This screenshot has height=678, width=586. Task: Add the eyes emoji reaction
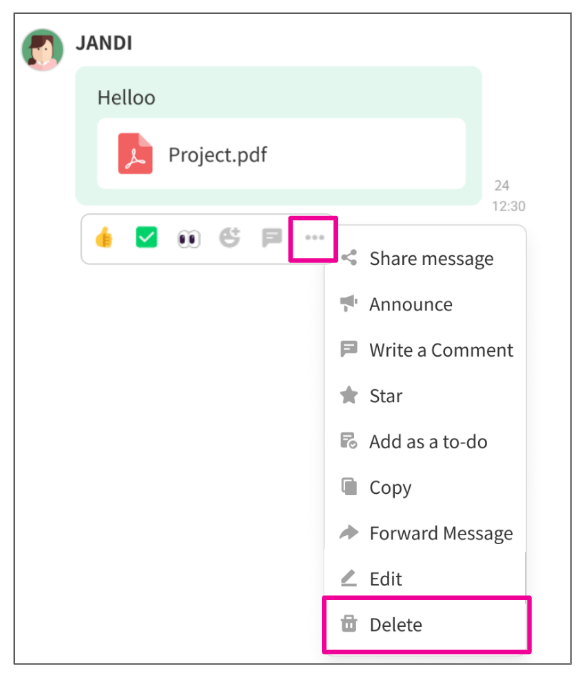click(x=189, y=239)
